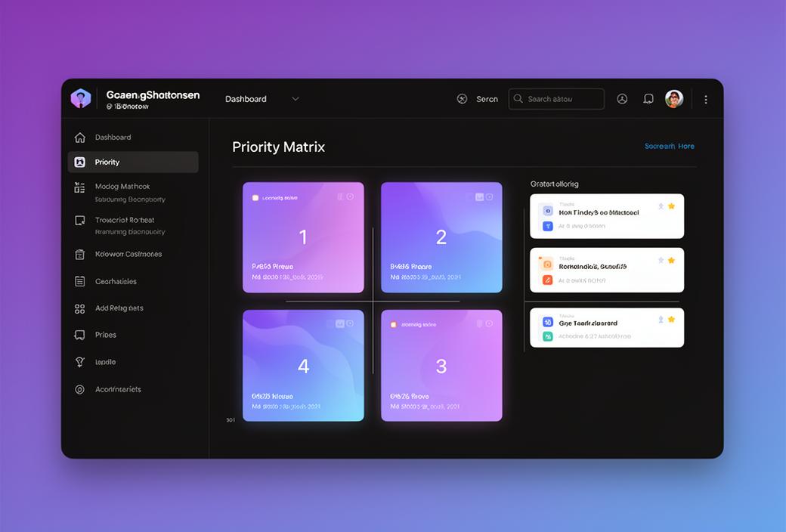Expand the Dashboard dropdown chevron in header
The width and height of the screenshot is (786, 532).
[x=296, y=99]
